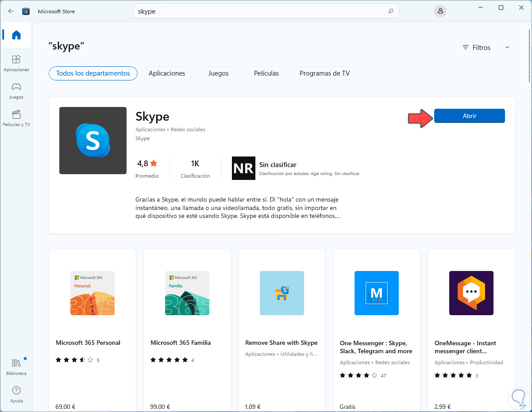Click the NR age rating icon
This screenshot has width=532, height=412.
[x=243, y=168]
